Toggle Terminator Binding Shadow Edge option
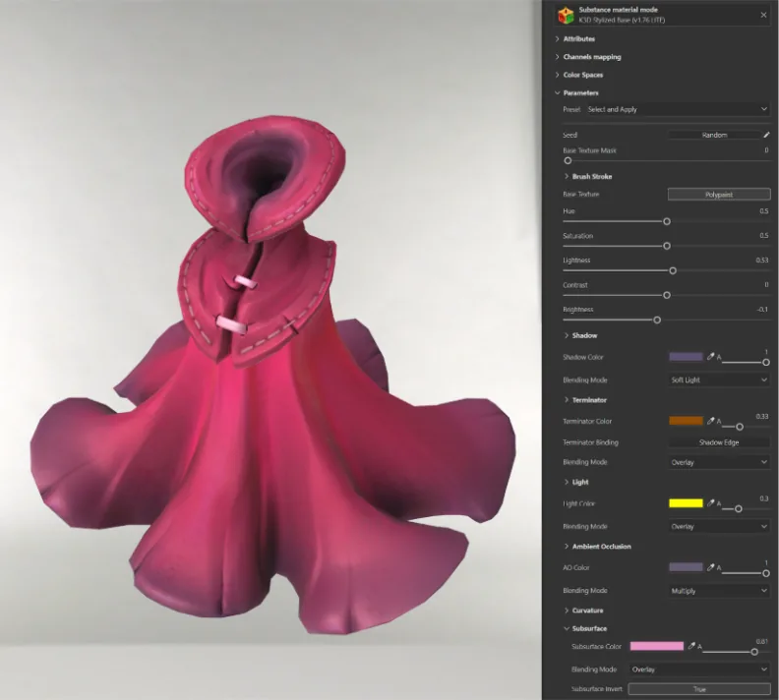Image resolution: width=779 pixels, height=700 pixels. 719,441
